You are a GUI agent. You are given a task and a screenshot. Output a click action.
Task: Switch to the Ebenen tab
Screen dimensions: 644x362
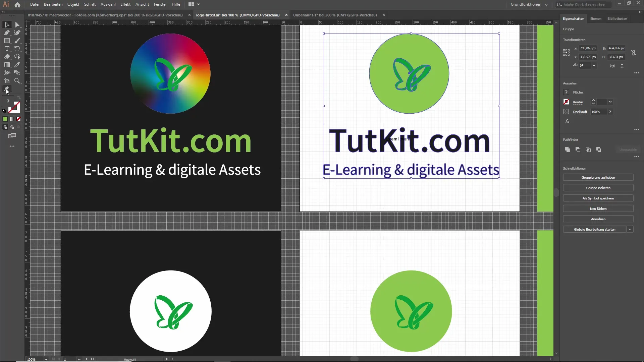coord(596,19)
